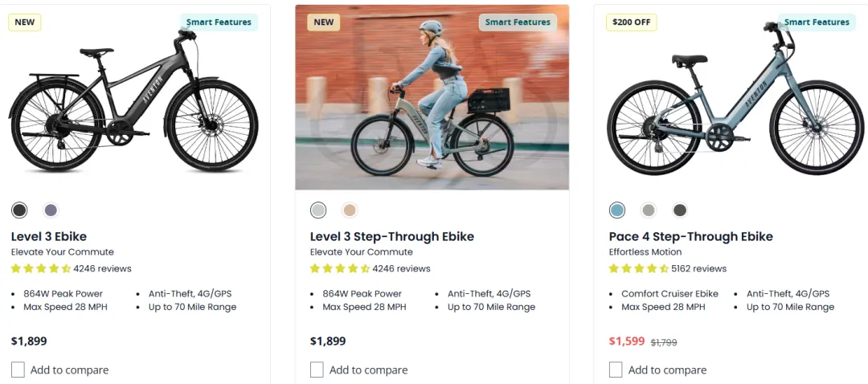
Task: Click star rating on Level 3 Ebike
Action: point(41,268)
